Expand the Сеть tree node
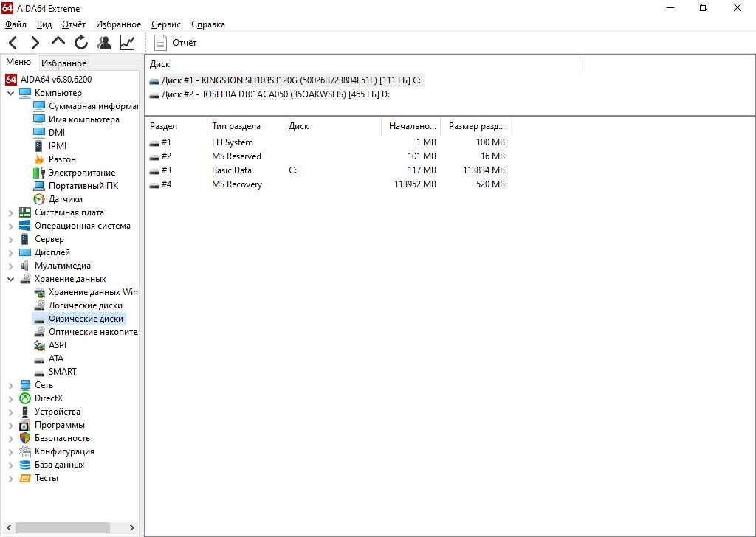 pyautogui.click(x=10, y=385)
